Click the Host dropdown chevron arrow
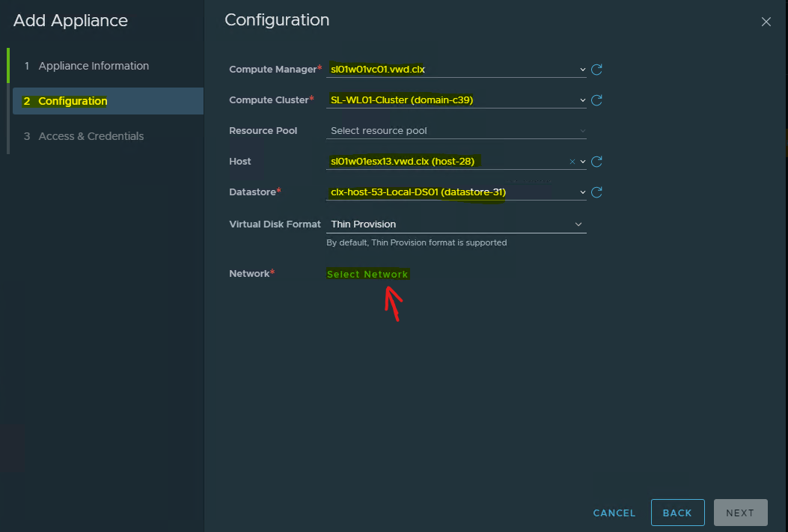Screen dimensions: 788x532 coord(583,162)
